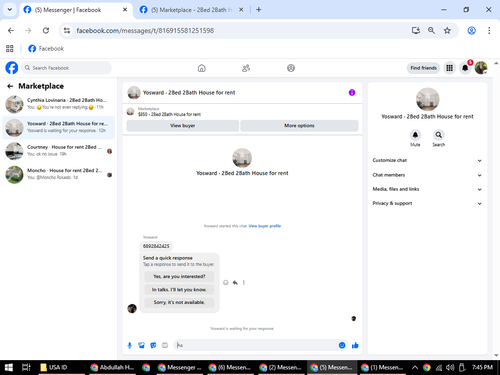Open the Windows Start button
Screen dimensions: 500x375
pos(9,368)
